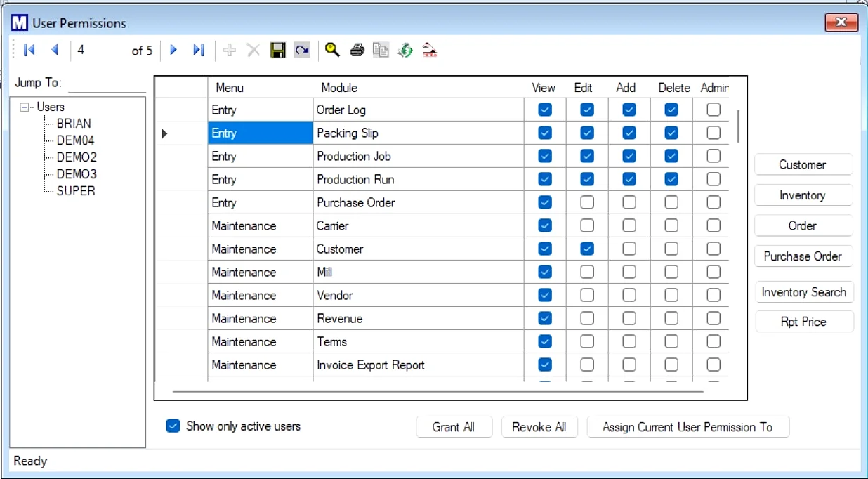868x479 pixels.
Task: Go to the last record using navigation arrows
Action: point(198,49)
